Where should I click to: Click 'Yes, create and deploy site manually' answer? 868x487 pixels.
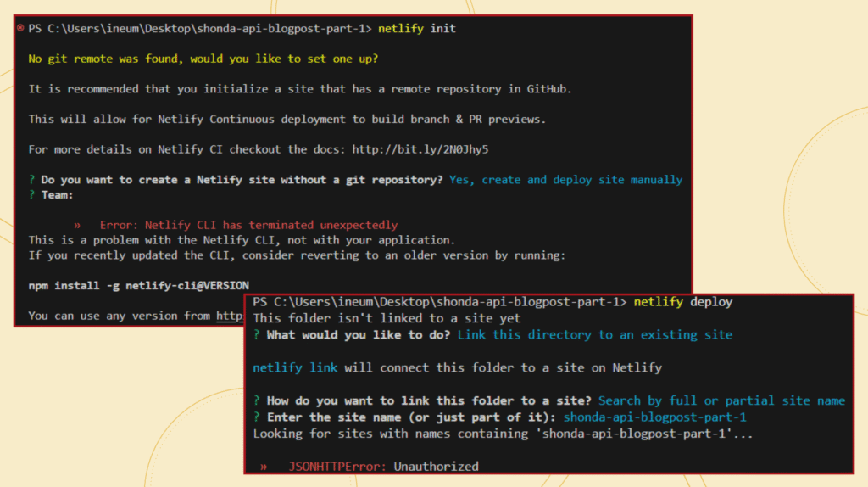[565, 180]
